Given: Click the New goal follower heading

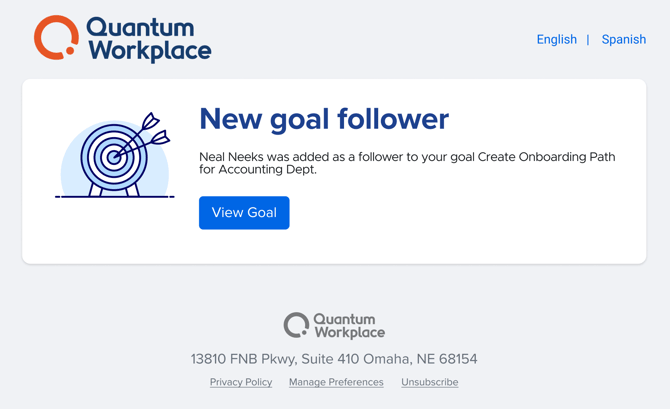Looking at the screenshot, I should click(324, 119).
